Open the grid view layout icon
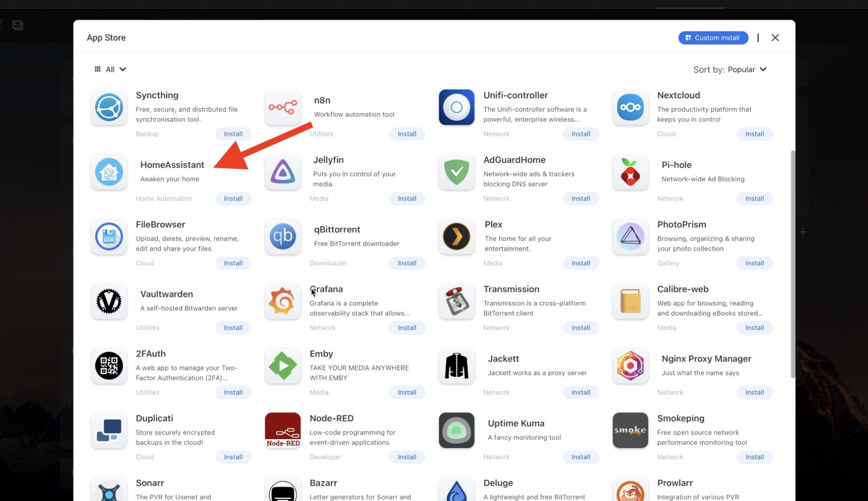This screenshot has width=868, height=501. click(x=97, y=69)
